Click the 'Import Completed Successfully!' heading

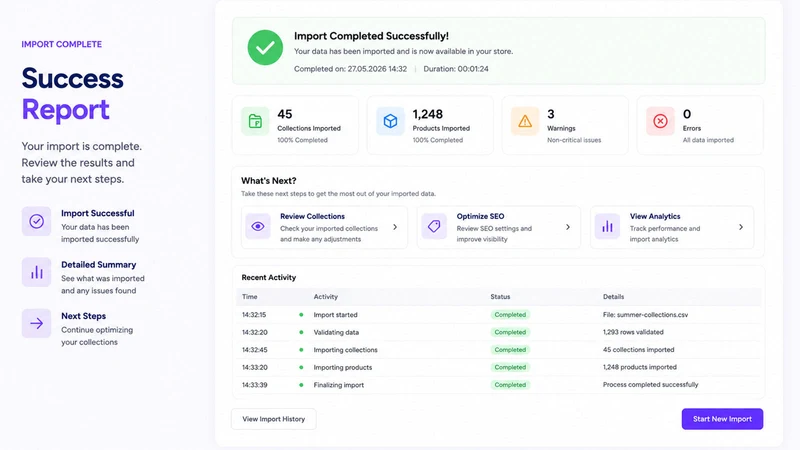[x=371, y=36]
